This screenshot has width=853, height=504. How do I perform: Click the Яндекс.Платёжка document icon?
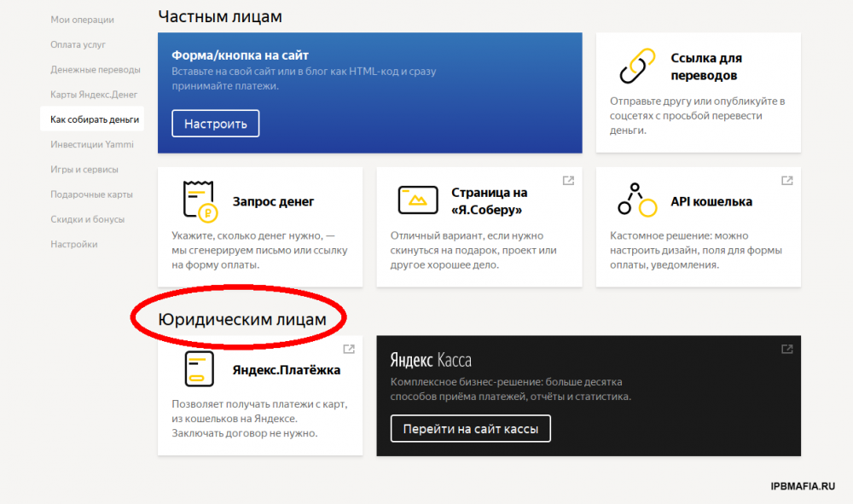point(198,369)
